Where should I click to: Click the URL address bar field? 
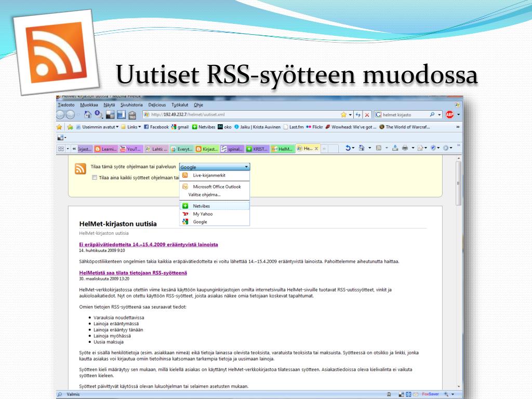pos(241,115)
